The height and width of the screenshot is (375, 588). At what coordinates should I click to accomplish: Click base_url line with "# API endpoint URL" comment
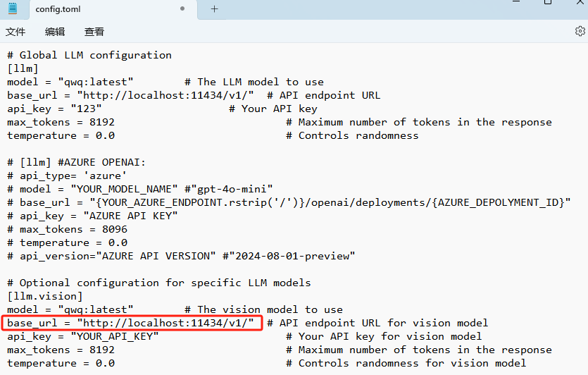click(194, 95)
